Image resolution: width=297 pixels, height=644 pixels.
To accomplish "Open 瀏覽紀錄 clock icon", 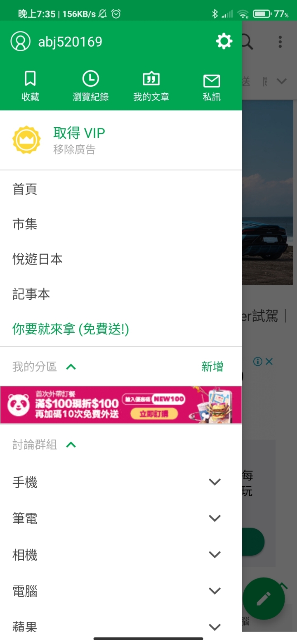I will point(91,78).
